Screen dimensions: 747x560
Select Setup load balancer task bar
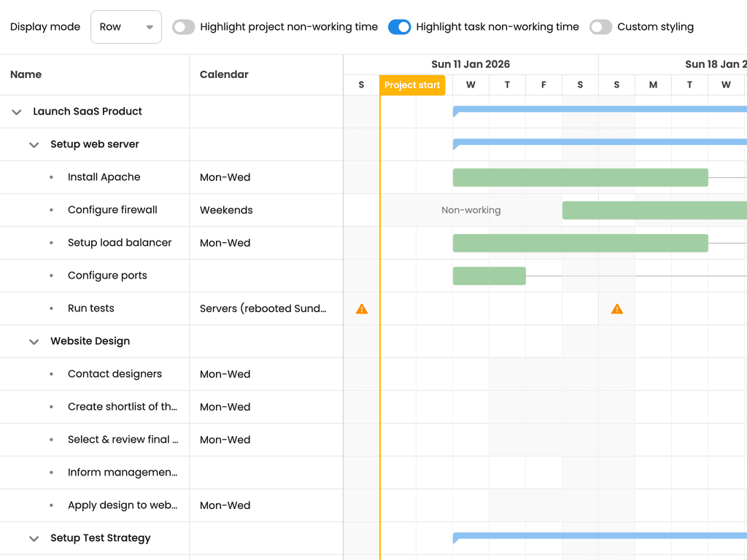pos(580,243)
